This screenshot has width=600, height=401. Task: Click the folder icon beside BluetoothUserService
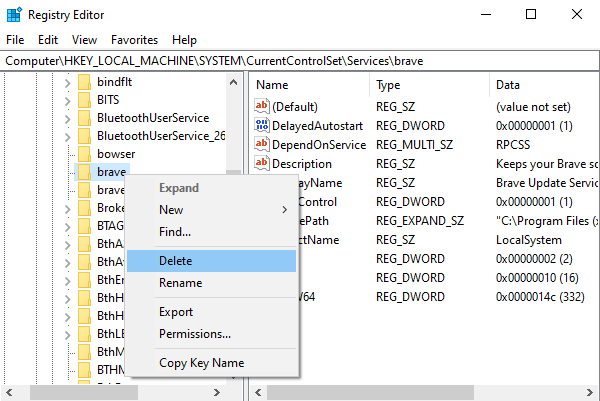pos(84,118)
